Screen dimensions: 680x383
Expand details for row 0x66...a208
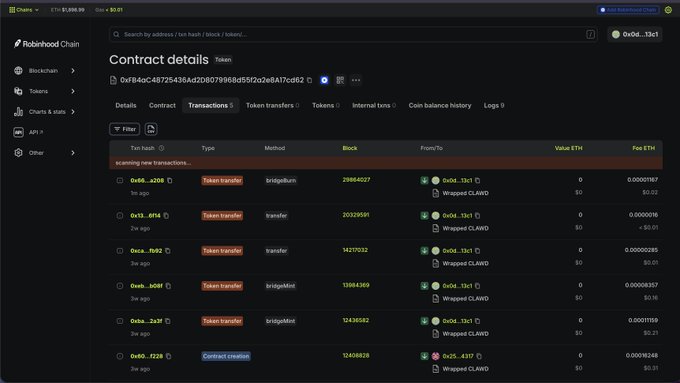click(x=120, y=180)
